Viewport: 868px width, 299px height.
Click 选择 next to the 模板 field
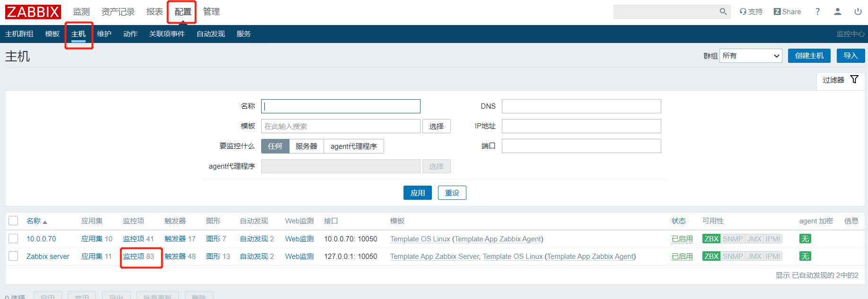437,126
